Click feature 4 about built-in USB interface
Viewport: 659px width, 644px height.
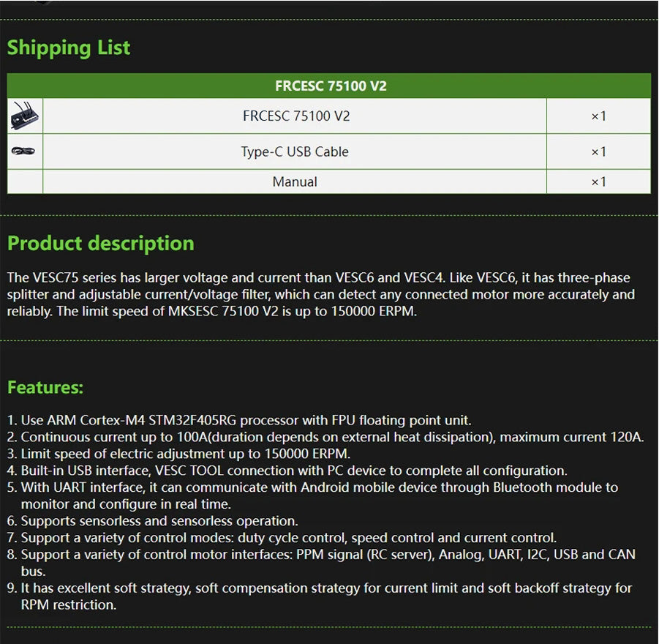[287, 471]
